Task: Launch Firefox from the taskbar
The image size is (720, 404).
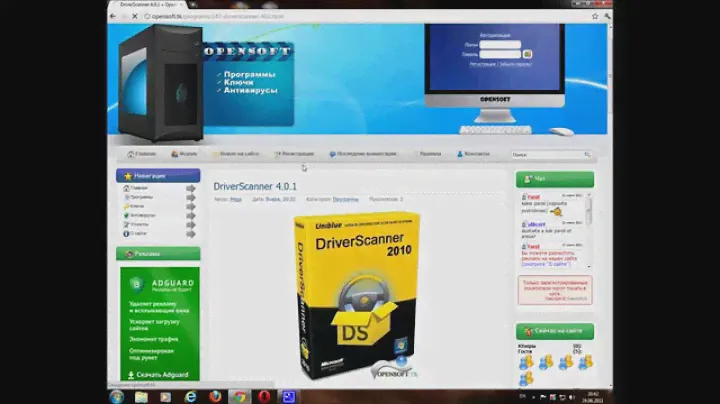Action: [215, 396]
